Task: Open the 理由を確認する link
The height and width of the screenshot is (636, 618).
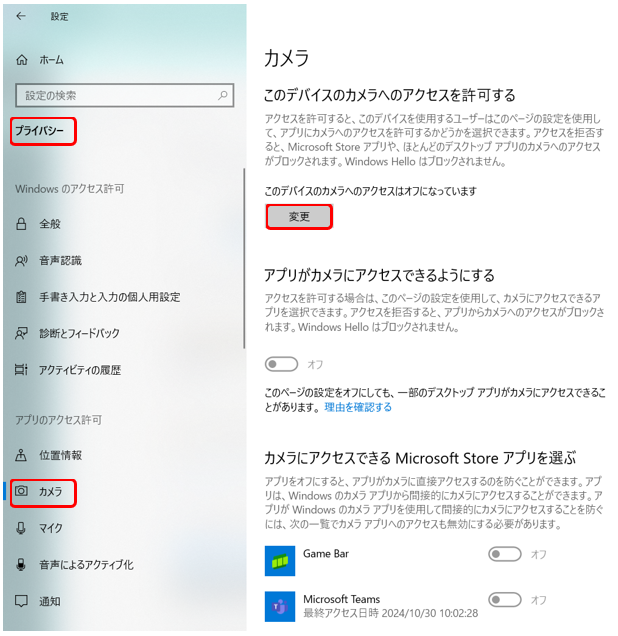Action: (x=358, y=407)
